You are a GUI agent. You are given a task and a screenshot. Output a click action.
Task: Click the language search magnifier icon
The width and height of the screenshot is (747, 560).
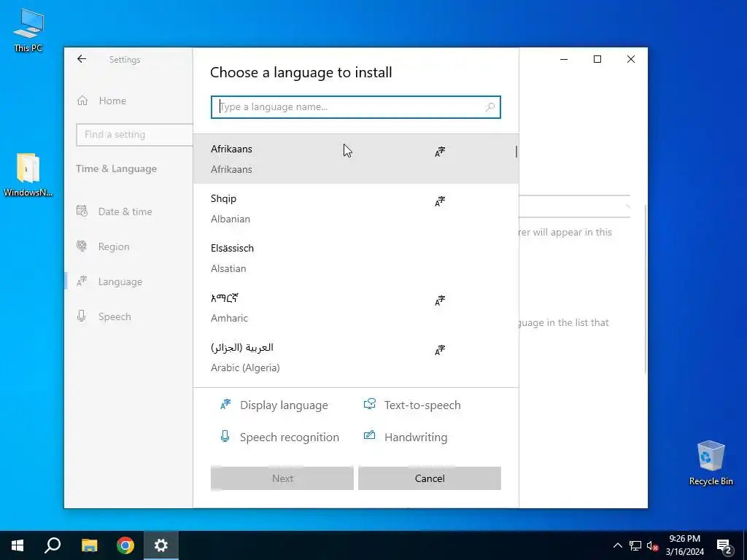tap(489, 107)
